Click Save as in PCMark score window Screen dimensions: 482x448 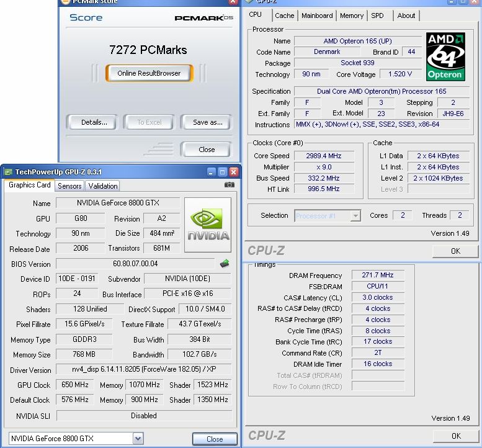[205, 122]
